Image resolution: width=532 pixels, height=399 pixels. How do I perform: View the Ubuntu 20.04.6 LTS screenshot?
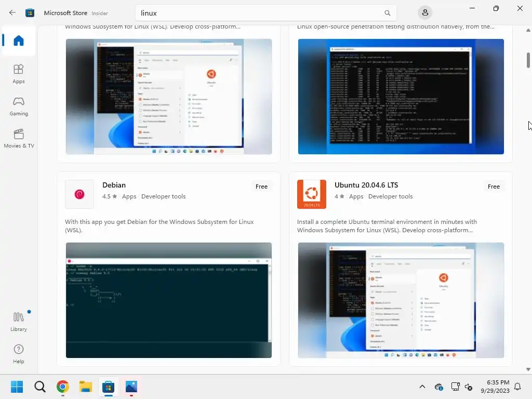401,300
